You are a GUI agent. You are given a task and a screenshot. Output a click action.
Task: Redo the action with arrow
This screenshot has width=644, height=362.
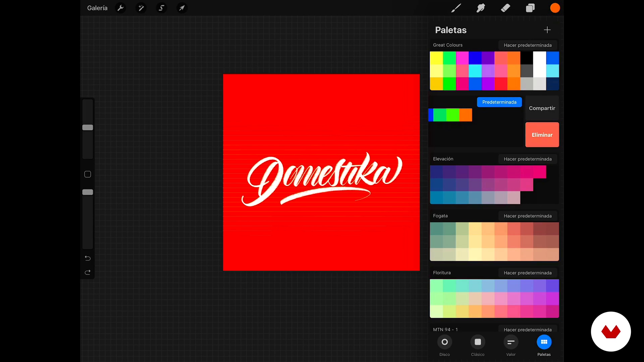[x=88, y=272]
